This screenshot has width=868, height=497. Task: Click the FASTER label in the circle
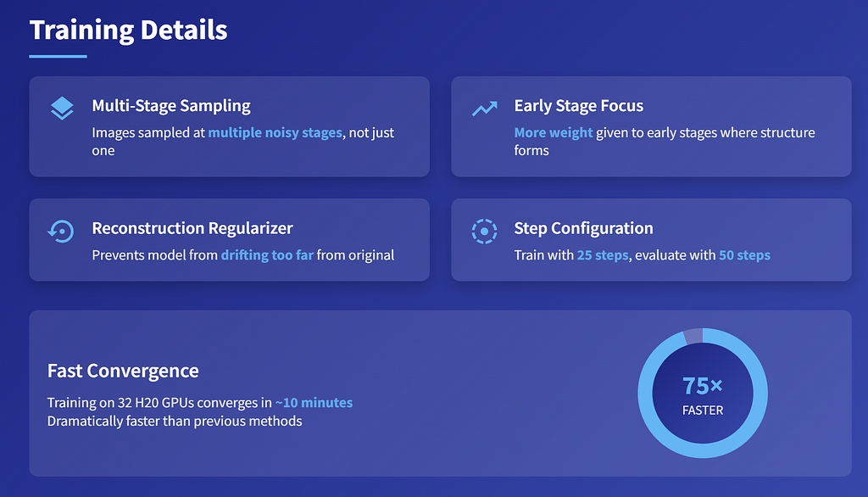pyautogui.click(x=703, y=410)
